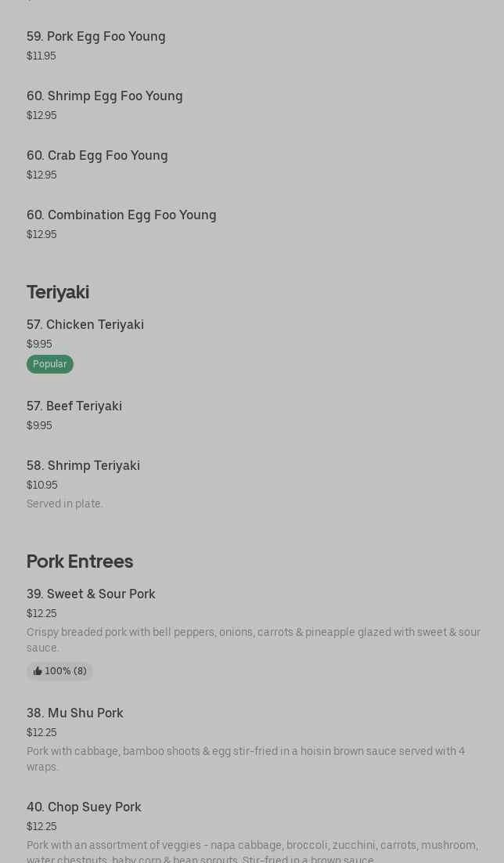Choose 40. Chop Suey Pork
Image resolution: width=504 pixels, height=863 pixels.
coord(84,807)
